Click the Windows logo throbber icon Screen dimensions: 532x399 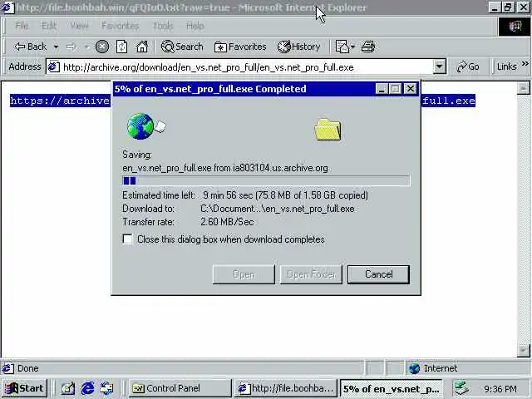514,27
